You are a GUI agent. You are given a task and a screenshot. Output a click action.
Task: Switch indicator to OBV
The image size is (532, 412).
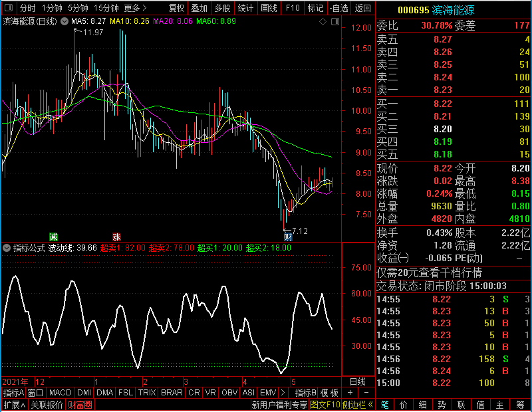coord(229,393)
